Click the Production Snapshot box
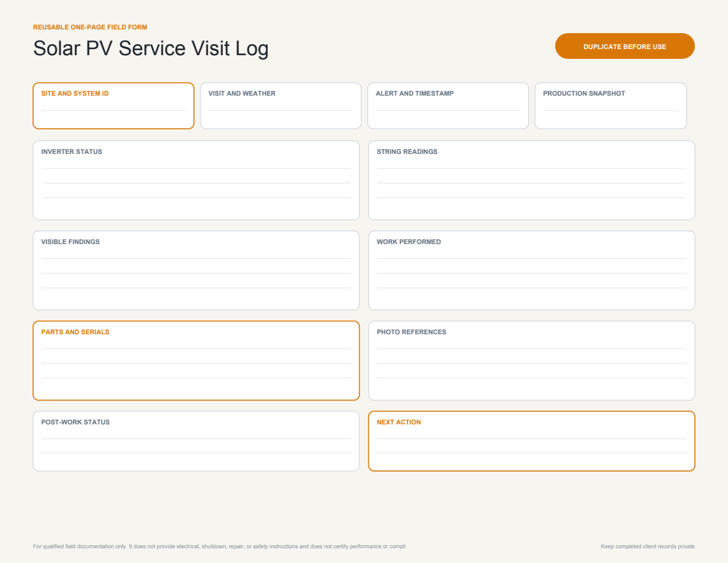 pos(610,106)
